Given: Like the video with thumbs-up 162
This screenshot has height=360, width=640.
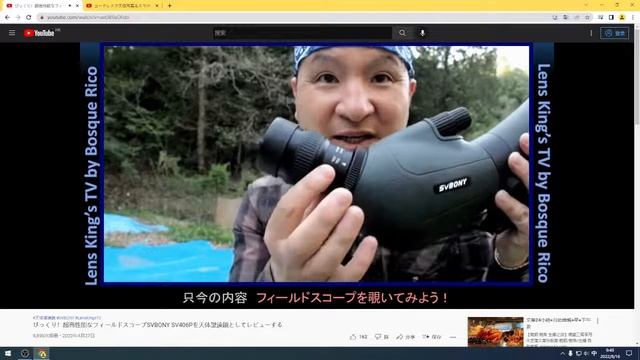Looking at the screenshot, I should tap(358, 337).
